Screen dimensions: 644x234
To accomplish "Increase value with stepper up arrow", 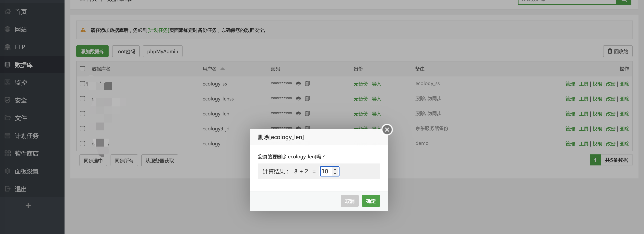I will coord(335,169).
